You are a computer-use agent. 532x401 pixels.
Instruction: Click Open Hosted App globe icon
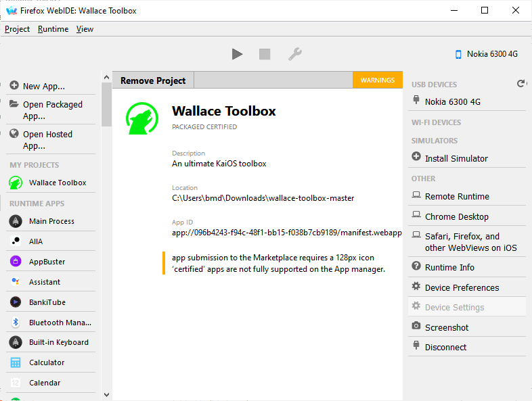14,133
